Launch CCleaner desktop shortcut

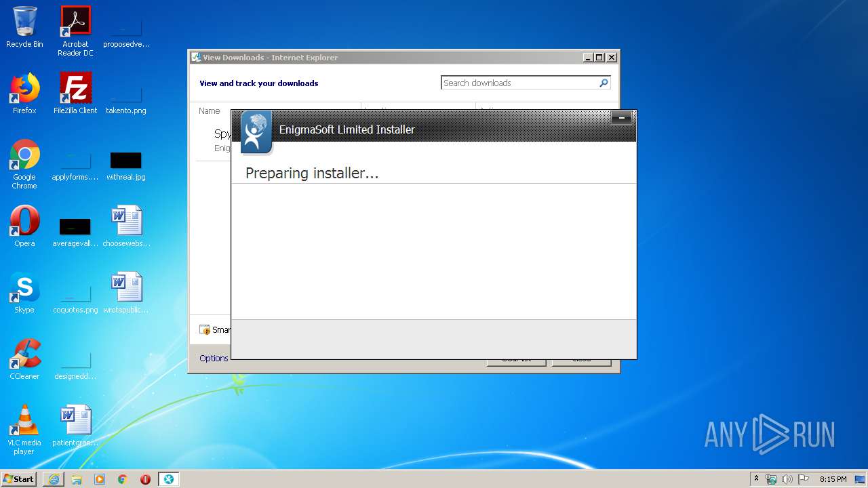click(x=24, y=359)
